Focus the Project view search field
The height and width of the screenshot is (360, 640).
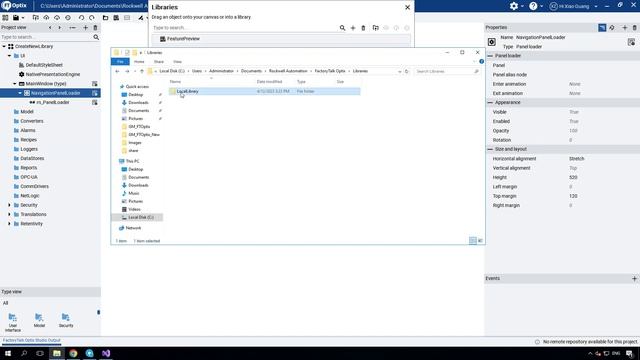(x=46, y=37)
